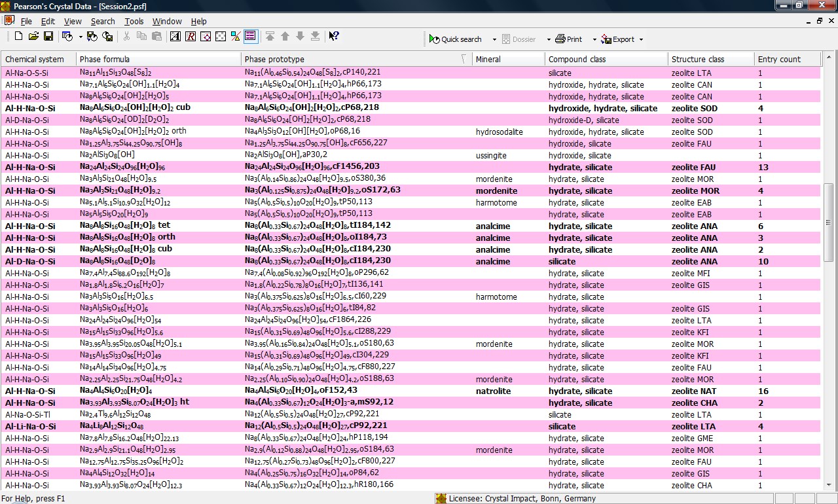
Task: Click the What's This help pointer icon
Action: click(334, 37)
